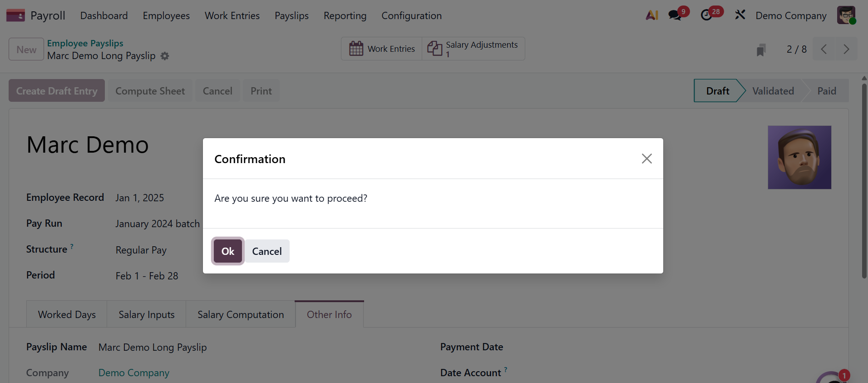
Task: Open the Configuration menu
Action: click(x=411, y=16)
